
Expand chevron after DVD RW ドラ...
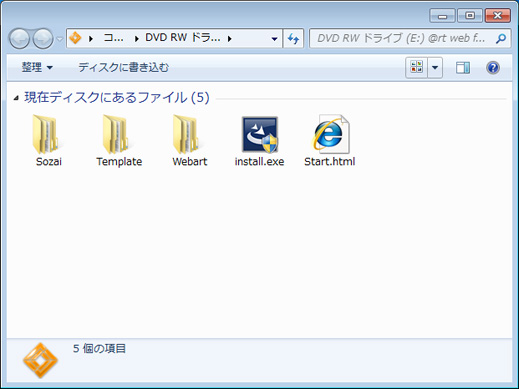pyautogui.click(x=230, y=39)
